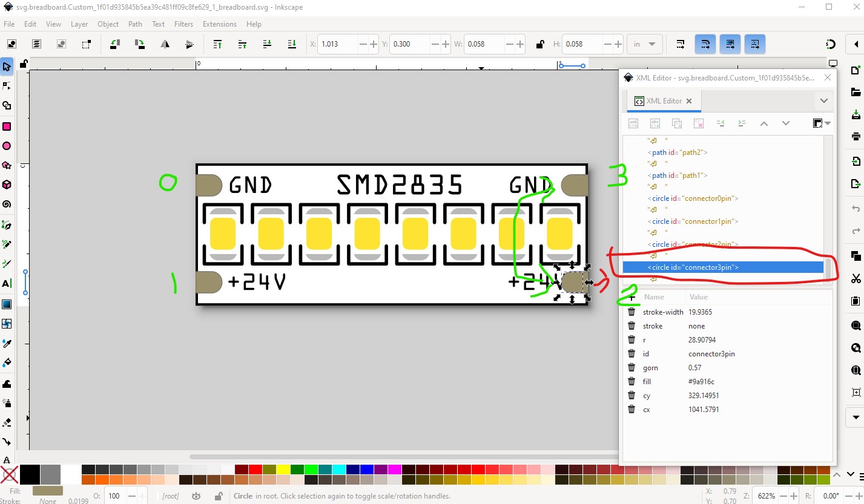Expand snapping options arrow

pyautogui.click(x=856, y=44)
